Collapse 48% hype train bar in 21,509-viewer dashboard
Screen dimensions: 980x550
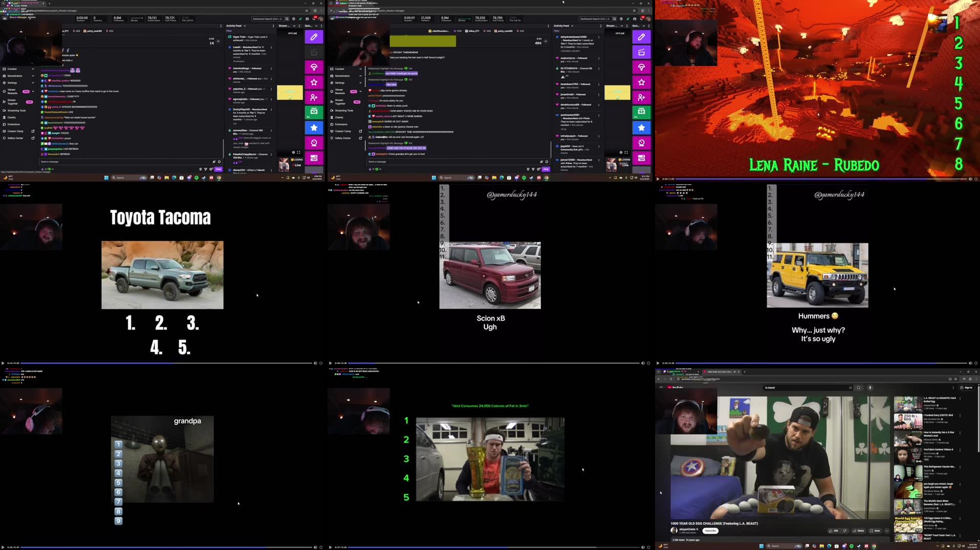tap(546, 41)
